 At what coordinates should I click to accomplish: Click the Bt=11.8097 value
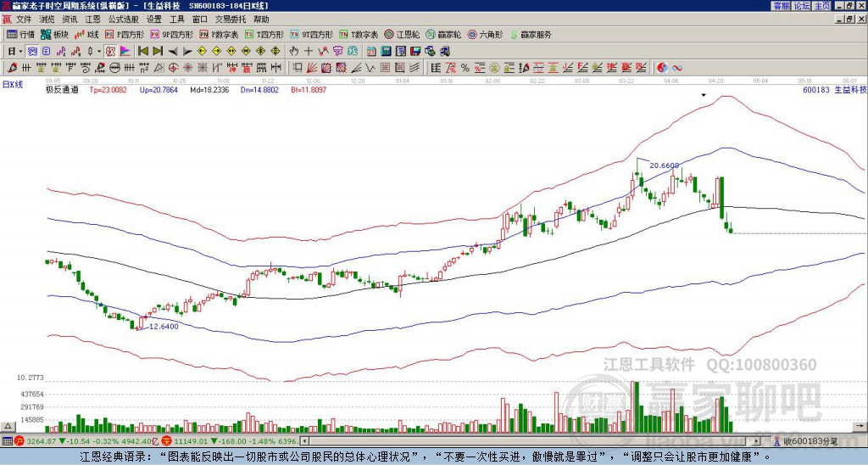(x=309, y=89)
